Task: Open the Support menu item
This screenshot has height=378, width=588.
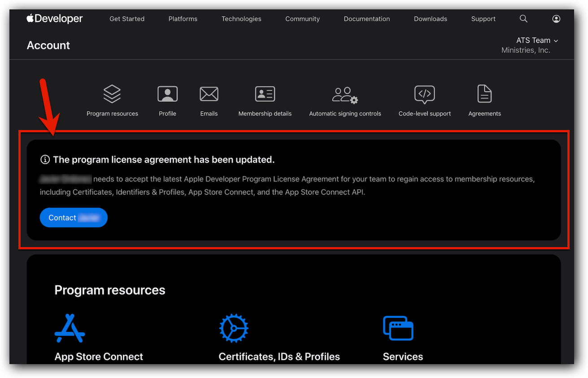Action: point(483,19)
